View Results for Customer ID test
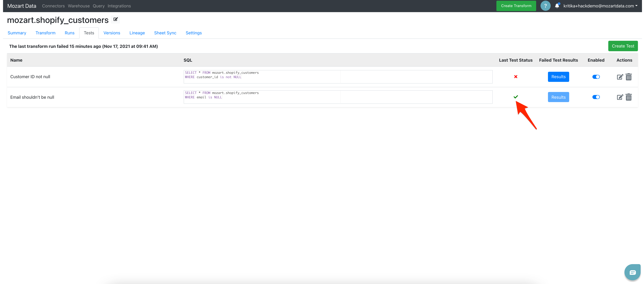This screenshot has height=284, width=644. click(558, 77)
